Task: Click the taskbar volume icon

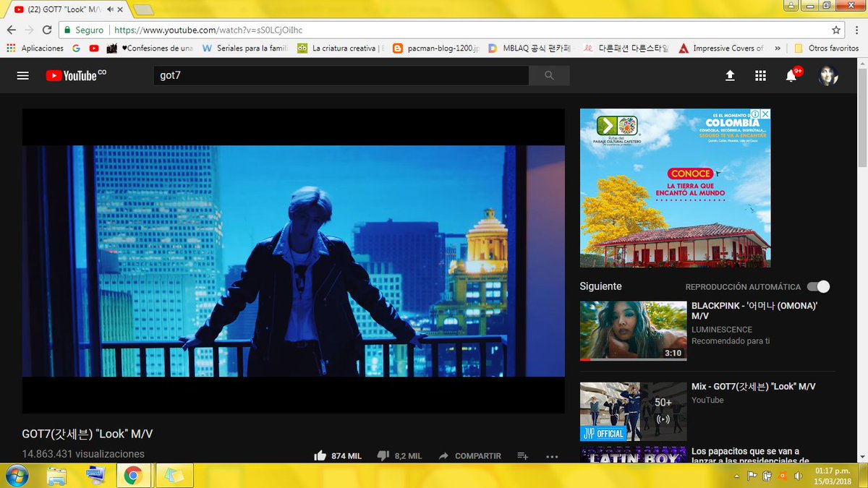Action: pyautogui.click(x=797, y=476)
